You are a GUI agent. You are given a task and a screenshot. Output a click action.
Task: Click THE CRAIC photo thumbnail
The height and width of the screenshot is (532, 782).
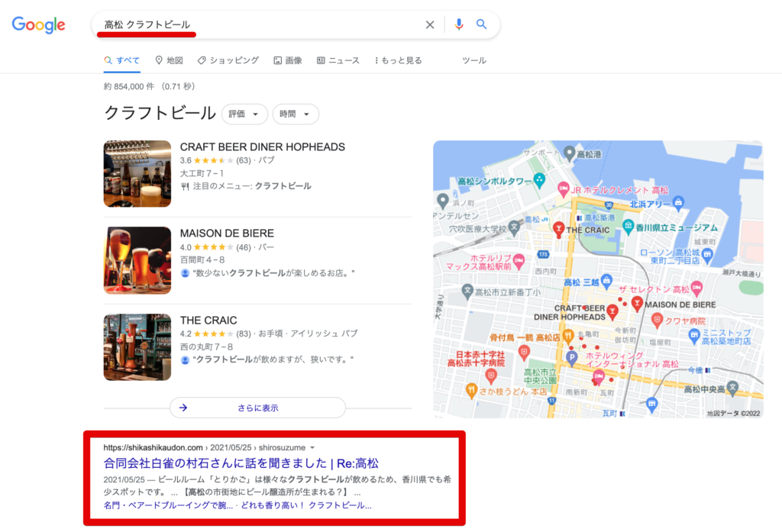pos(137,347)
